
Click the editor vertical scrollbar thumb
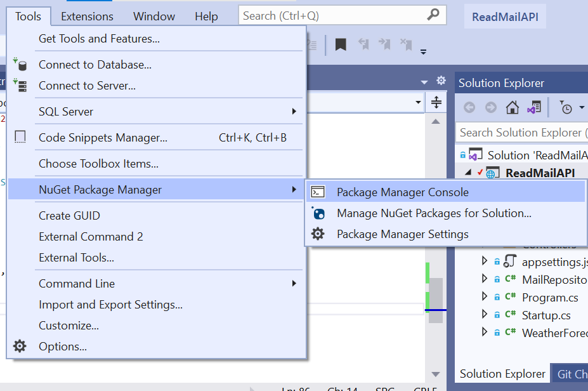click(436, 300)
